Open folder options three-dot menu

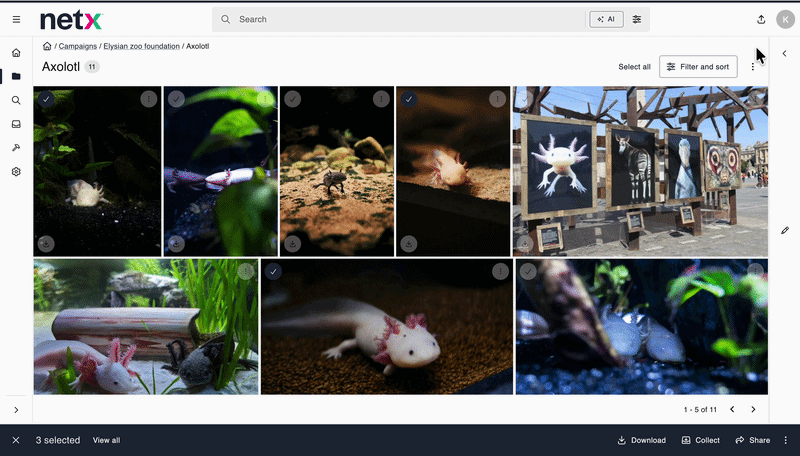(753, 67)
